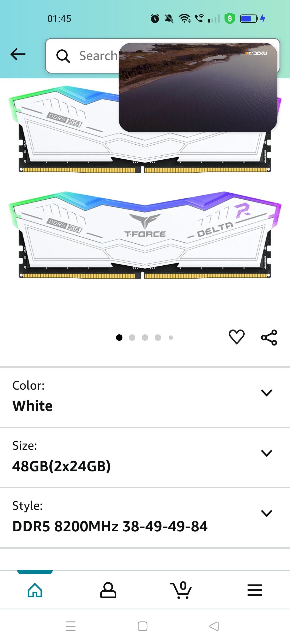The image size is (290, 644).
Task: Tap the share icon
Action: 269,337
